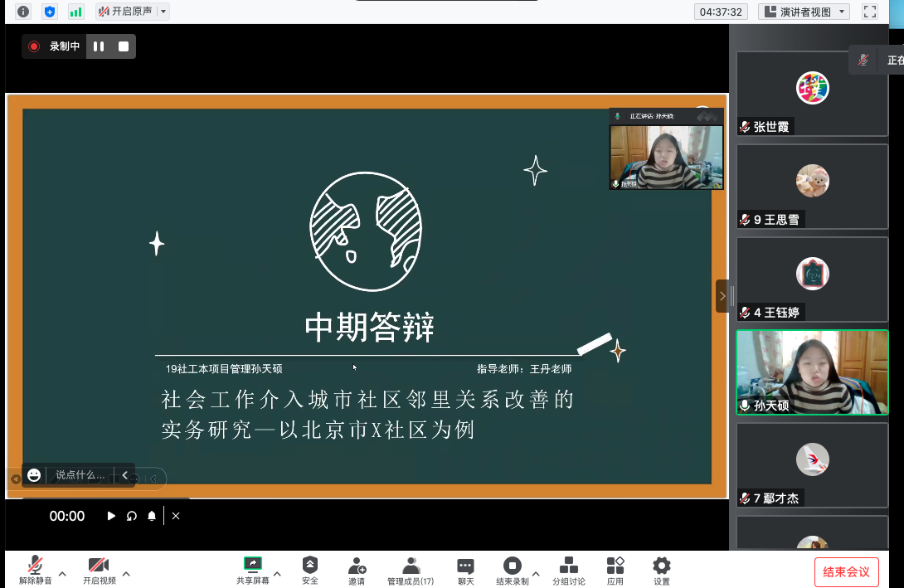The image size is (904, 588).
Task: Expand audio options arrow beside 解除静音
Action: tap(62, 573)
